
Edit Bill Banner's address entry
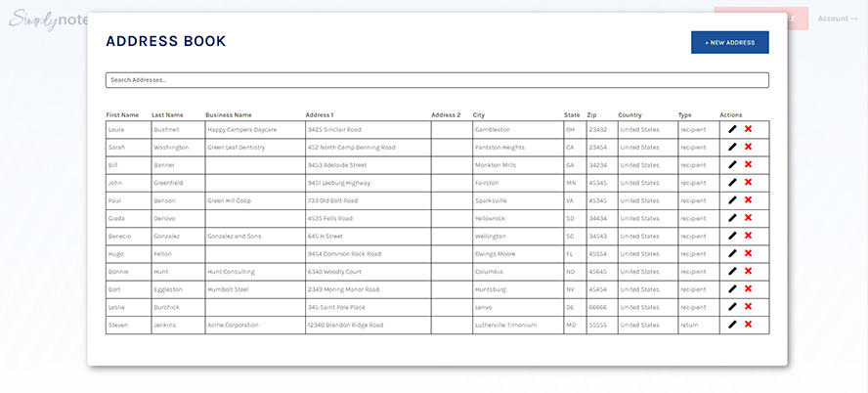tap(732, 164)
